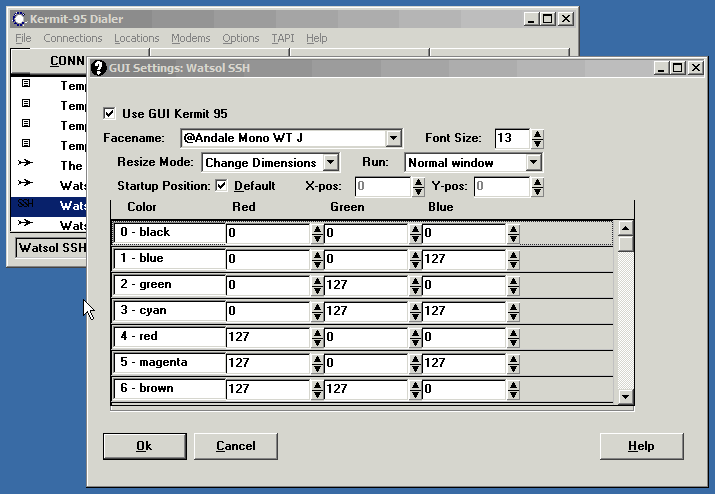715x494 pixels.
Task: Open the Options menu in Dialer
Action: click(x=240, y=38)
